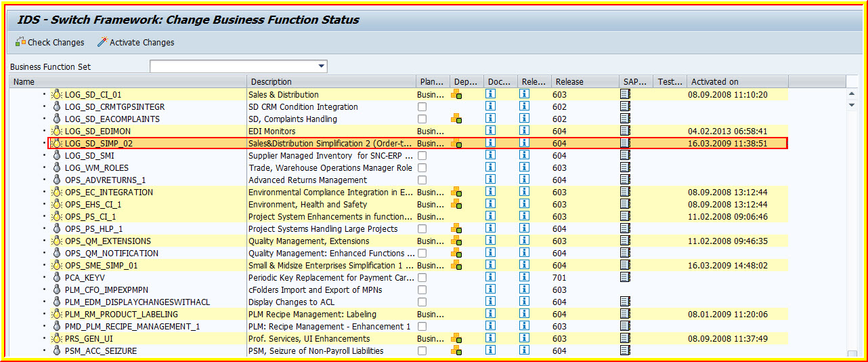This screenshot has width=868, height=362.
Task: Open documentation info icon for PLM_CFO_IMPEXPMPN
Action: point(491,290)
